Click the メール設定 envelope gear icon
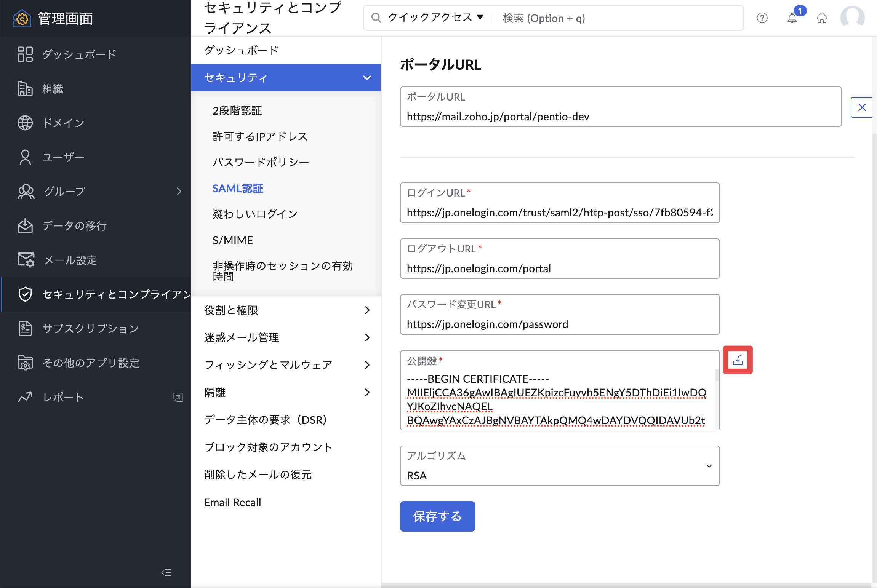Image resolution: width=877 pixels, height=588 pixels. pyautogui.click(x=26, y=260)
